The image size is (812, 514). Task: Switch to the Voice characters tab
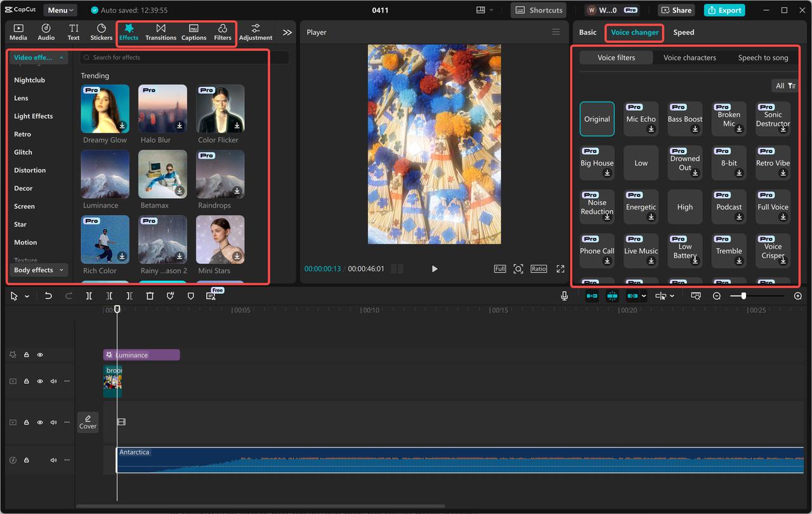[690, 57]
